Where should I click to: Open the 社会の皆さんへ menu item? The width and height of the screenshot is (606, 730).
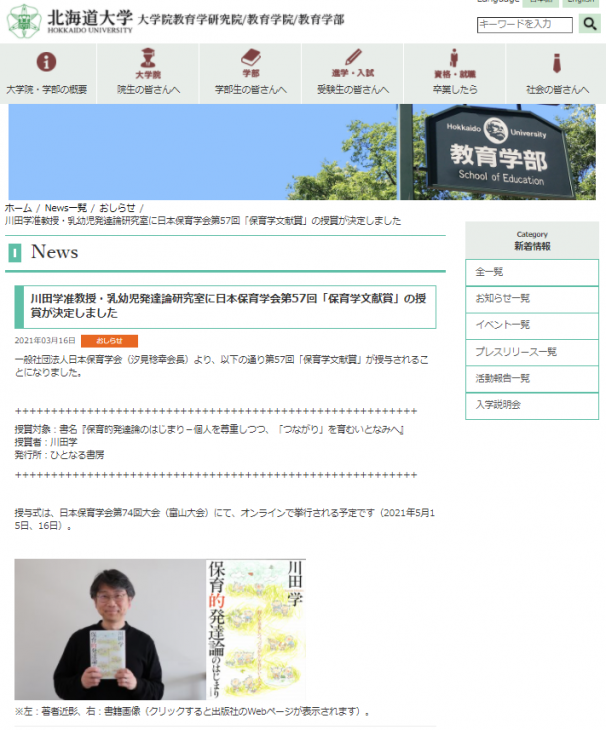(557, 89)
